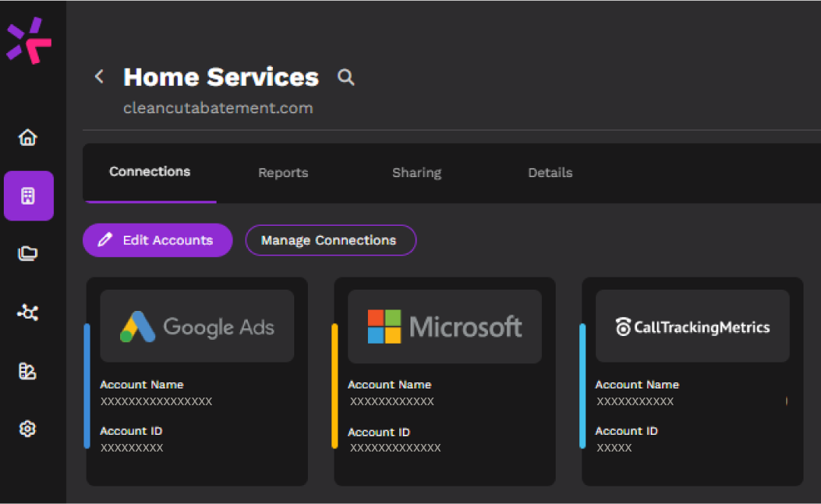Switch to the Details tab

click(550, 173)
